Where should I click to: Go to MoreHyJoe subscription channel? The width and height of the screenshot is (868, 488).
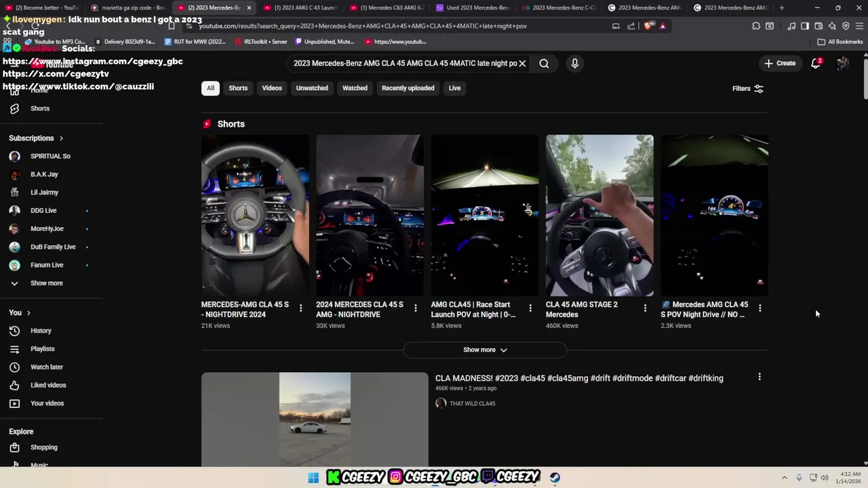pos(47,229)
